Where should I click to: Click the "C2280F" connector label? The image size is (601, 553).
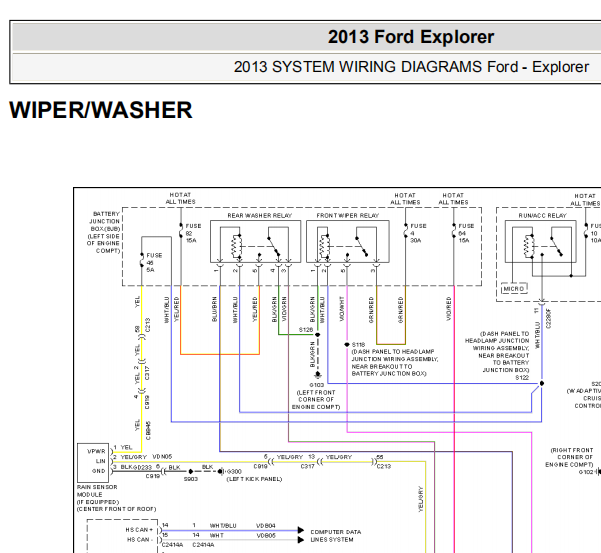[x=548, y=319]
